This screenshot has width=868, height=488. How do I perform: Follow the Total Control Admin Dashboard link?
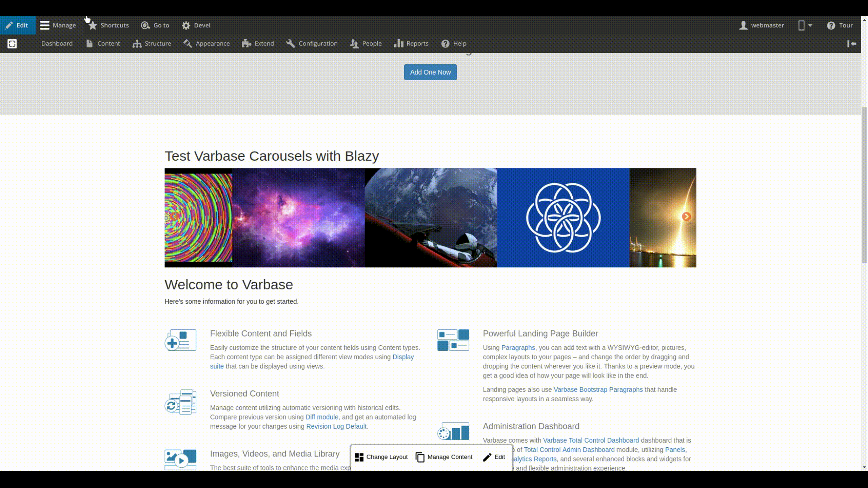pyautogui.click(x=569, y=450)
